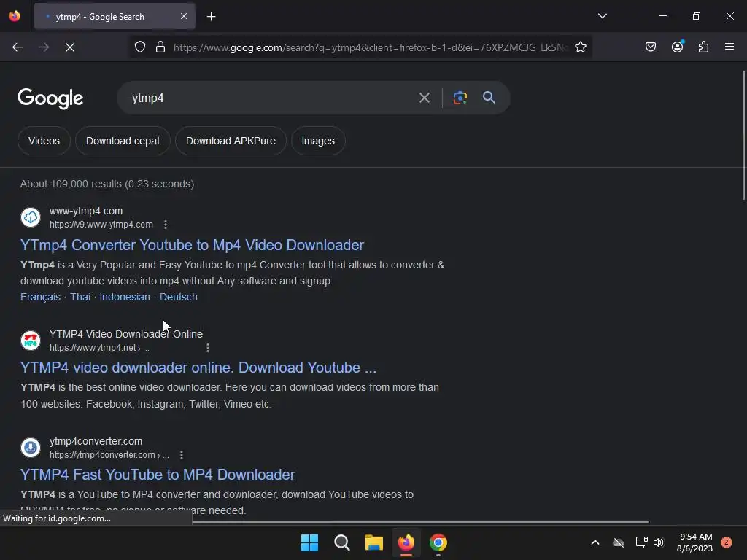Switch to the ytmp4 - Google Search tab

(115, 17)
